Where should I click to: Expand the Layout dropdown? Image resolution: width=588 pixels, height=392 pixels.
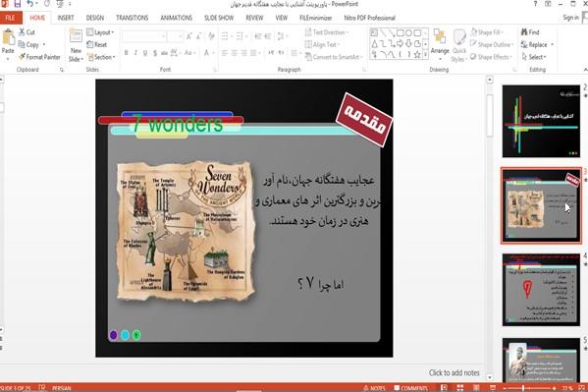click(x=100, y=32)
